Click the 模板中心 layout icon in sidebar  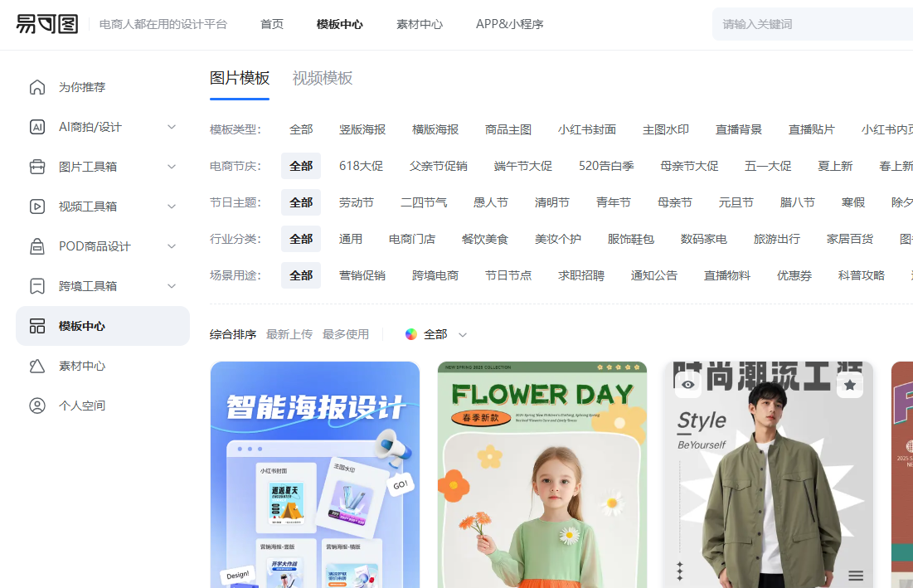37,326
